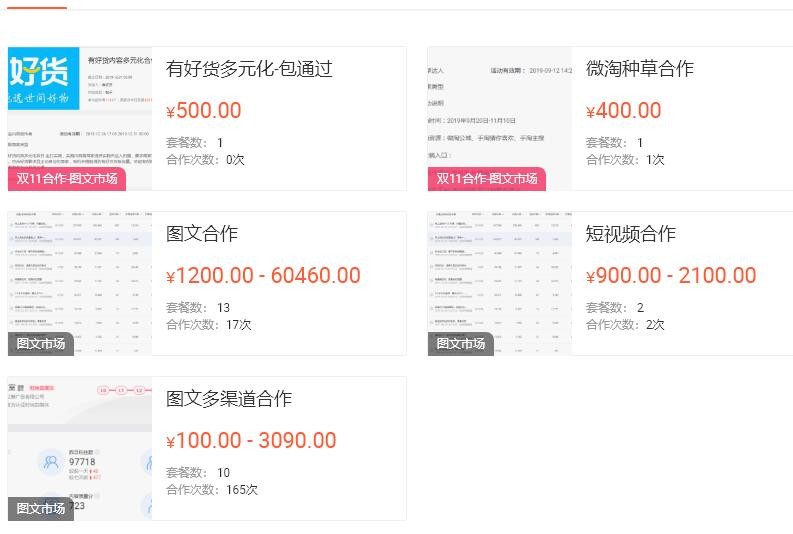Screen dimensions: 793x534
Task: Click the 微淘种草合作 preview thumbnail
Action: pyautogui.click(x=500, y=119)
